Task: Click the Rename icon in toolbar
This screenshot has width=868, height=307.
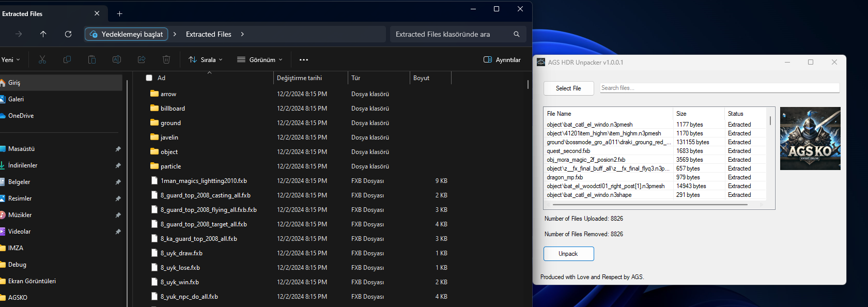Action: tap(117, 60)
